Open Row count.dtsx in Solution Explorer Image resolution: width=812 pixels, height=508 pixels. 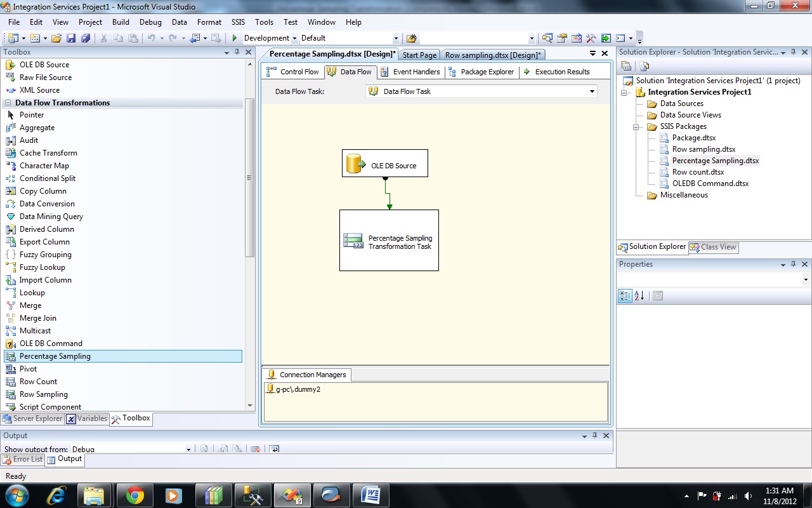[x=698, y=172]
